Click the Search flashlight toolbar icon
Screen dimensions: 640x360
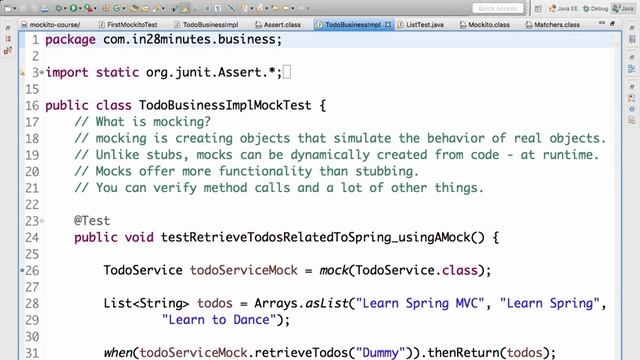(156, 8)
